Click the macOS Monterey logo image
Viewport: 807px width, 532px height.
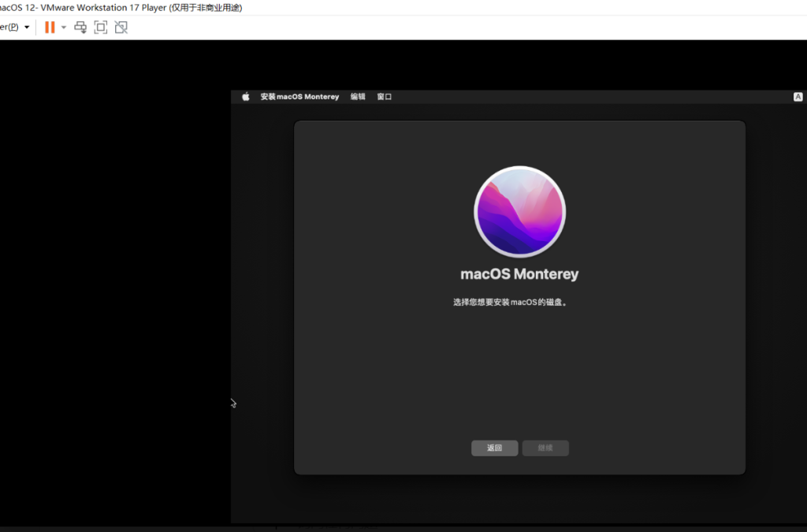520,211
